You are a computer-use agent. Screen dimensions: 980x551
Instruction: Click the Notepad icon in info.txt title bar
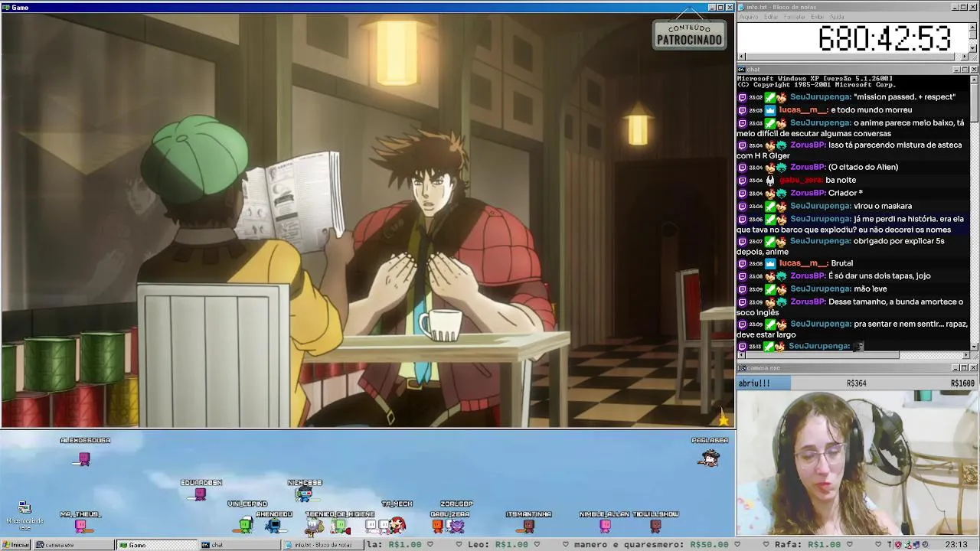[x=741, y=7]
